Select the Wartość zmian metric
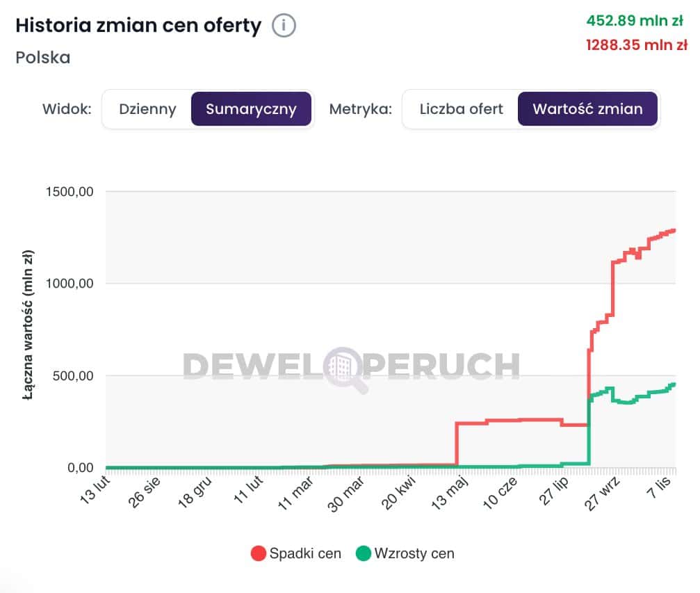This screenshot has width=700, height=593. click(x=587, y=109)
